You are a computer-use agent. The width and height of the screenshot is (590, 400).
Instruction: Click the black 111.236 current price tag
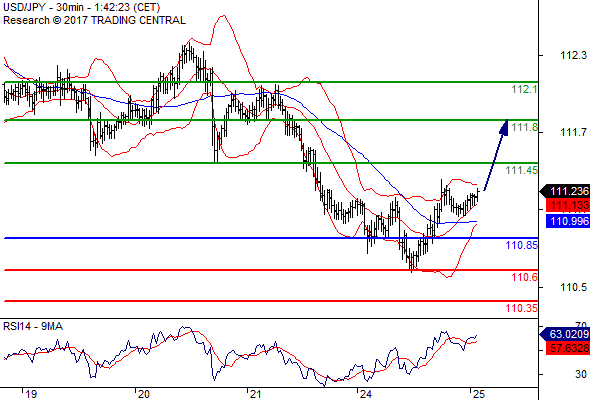point(565,191)
